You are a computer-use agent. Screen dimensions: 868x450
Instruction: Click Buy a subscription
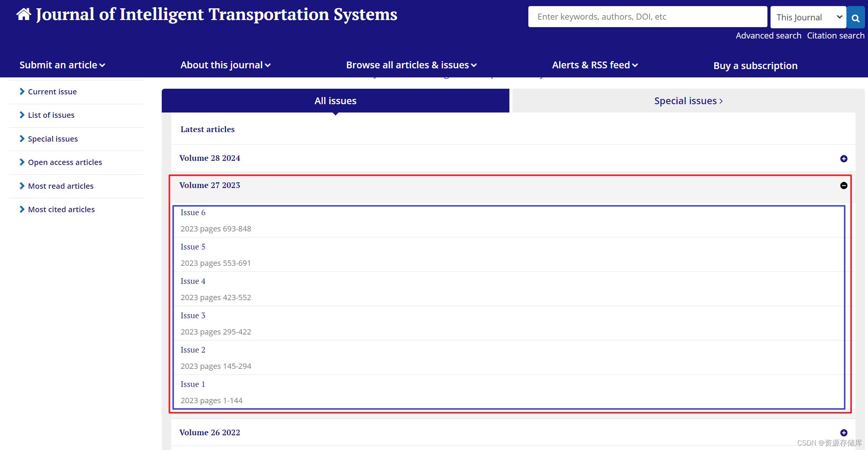point(755,66)
